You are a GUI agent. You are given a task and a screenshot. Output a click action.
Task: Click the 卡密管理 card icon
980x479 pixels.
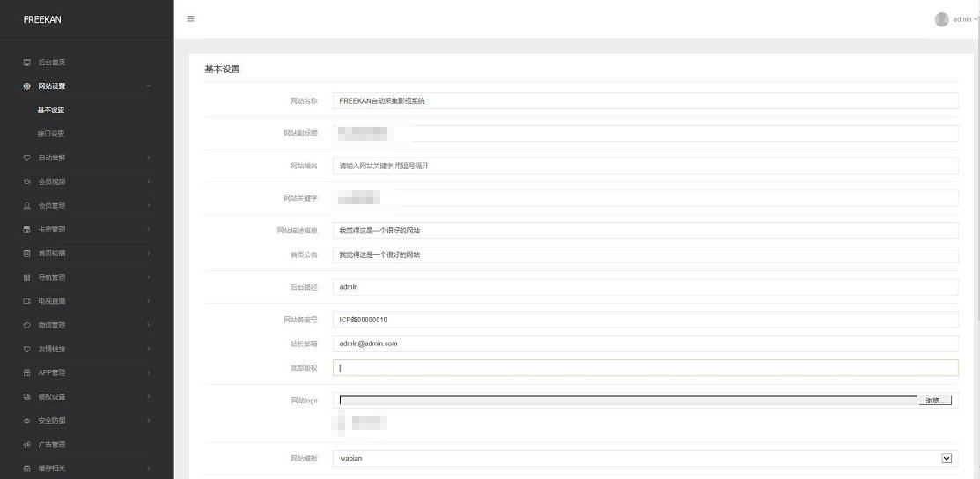(27, 229)
